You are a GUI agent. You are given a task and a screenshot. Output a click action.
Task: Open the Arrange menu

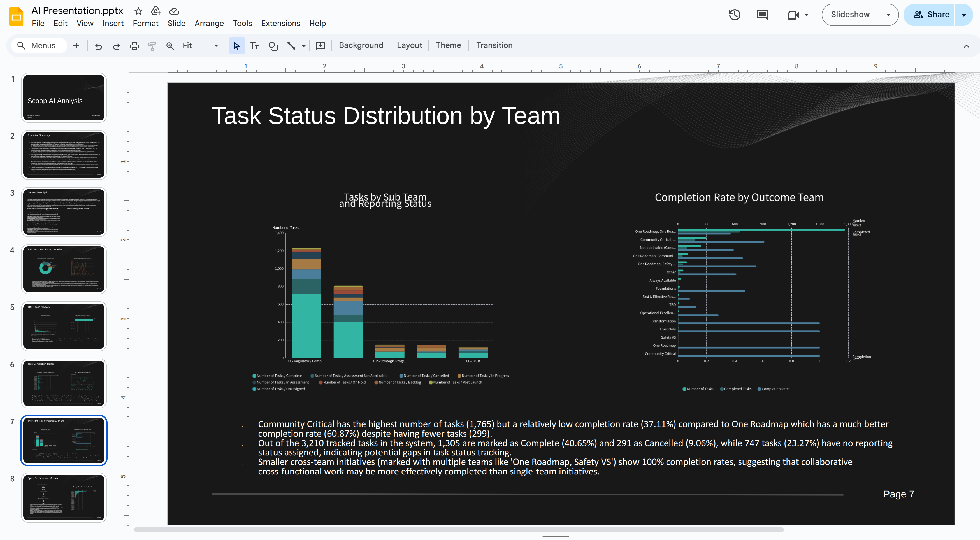[209, 24]
